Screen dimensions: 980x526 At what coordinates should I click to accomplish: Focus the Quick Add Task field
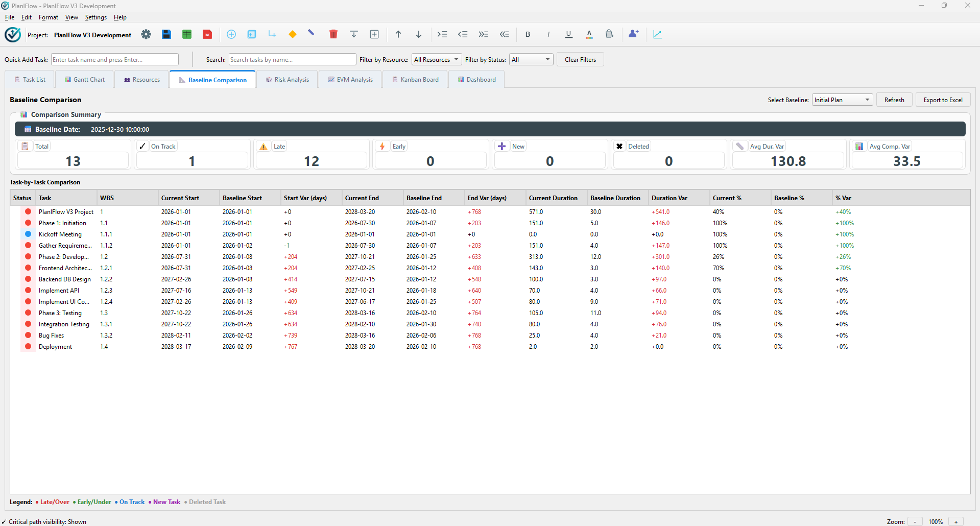[x=115, y=60]
